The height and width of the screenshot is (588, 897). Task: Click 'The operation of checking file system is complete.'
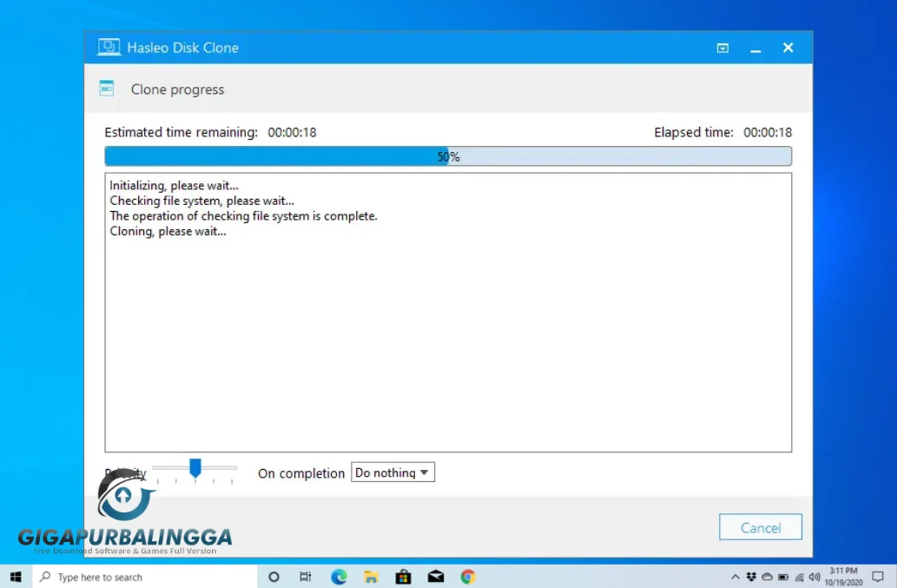244,216
